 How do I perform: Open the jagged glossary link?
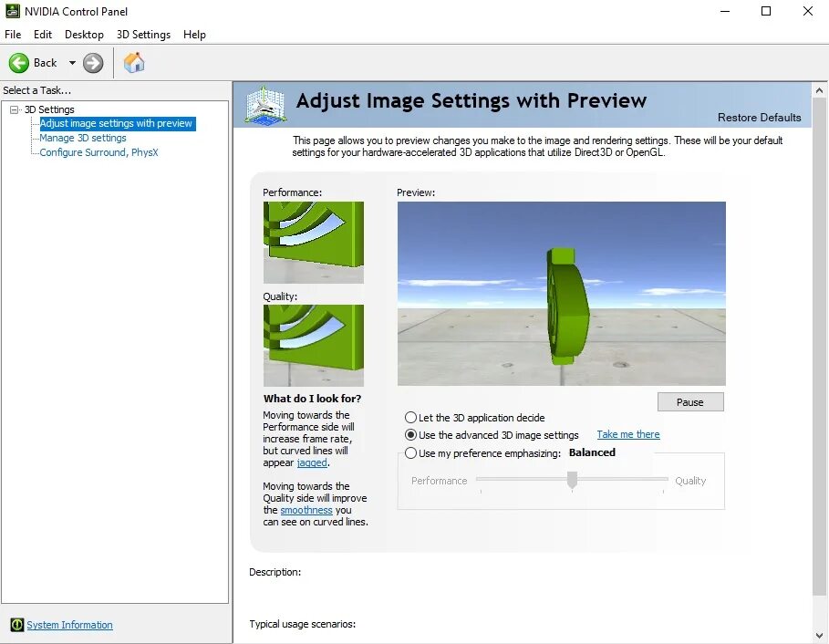(x=312, y=462)
